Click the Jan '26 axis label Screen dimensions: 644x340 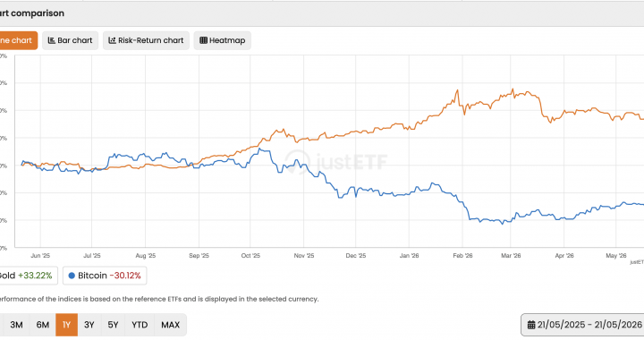click(409, 255)
